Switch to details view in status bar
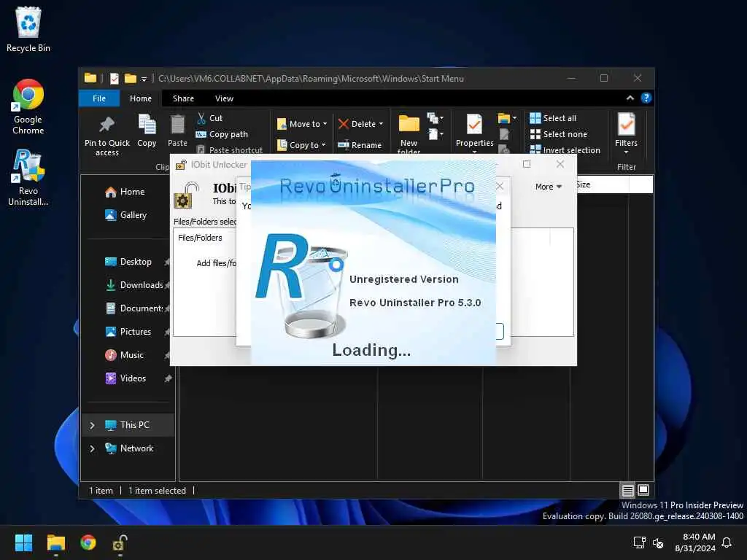 627,490
